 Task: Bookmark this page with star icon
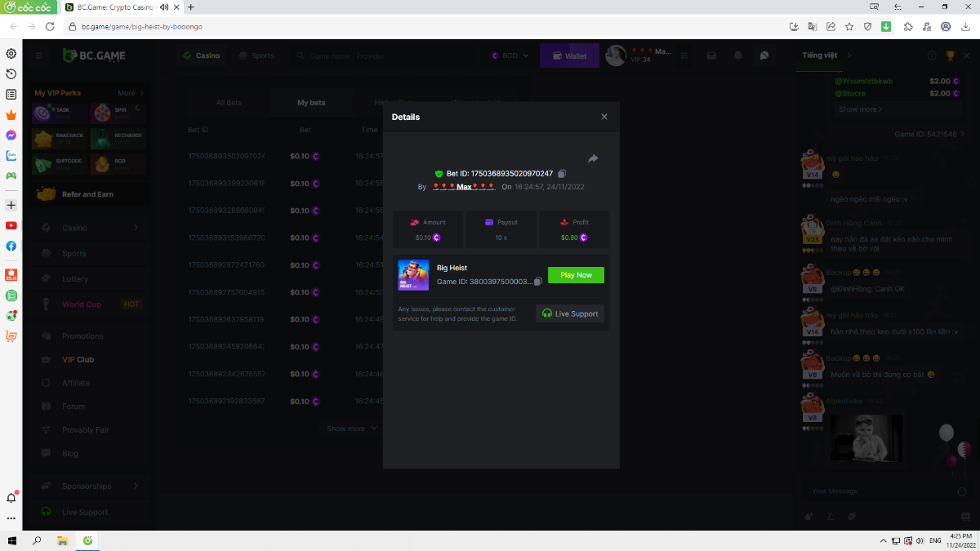point(849,27)
